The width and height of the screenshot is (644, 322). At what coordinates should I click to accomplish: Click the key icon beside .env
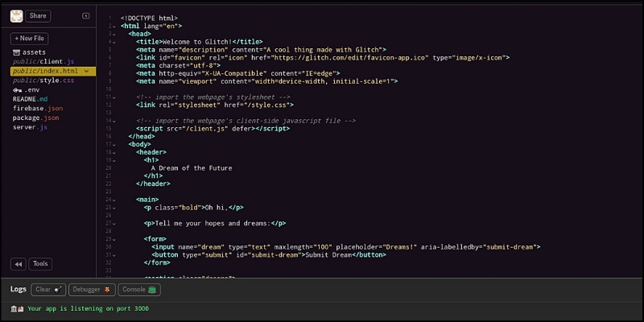[x=17, y=90]
